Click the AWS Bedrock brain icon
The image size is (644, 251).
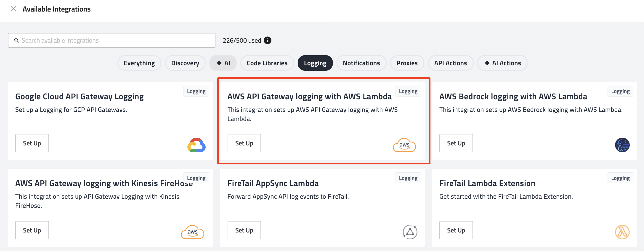pyautogui.click(x=622, y=145)
